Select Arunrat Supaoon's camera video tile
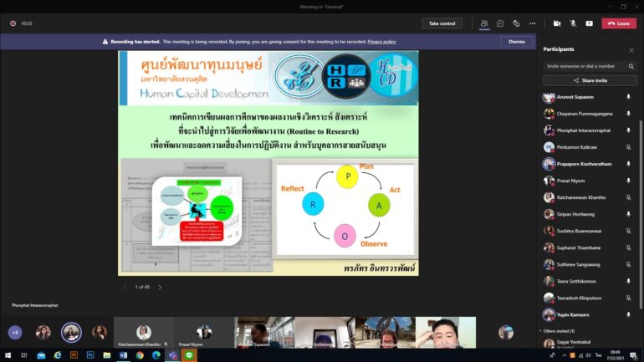 pyautogui.click(x=264, y=333)
